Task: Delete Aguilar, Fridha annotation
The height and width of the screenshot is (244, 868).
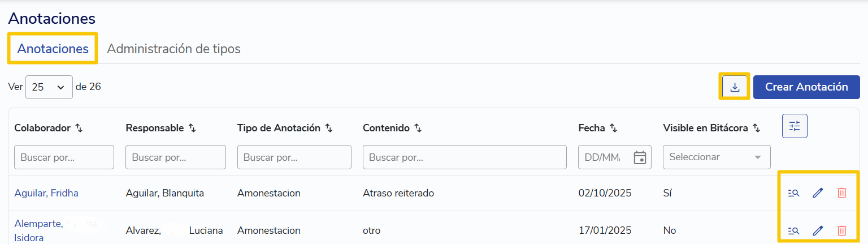Action: coord(841,193)
